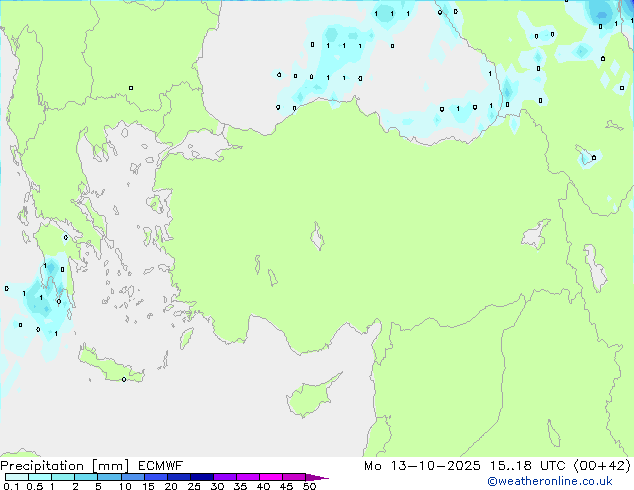Click the legend label '0.1'
Image resolution: width=634 pixels, height=490 pixels.
(x=11, y=486)
